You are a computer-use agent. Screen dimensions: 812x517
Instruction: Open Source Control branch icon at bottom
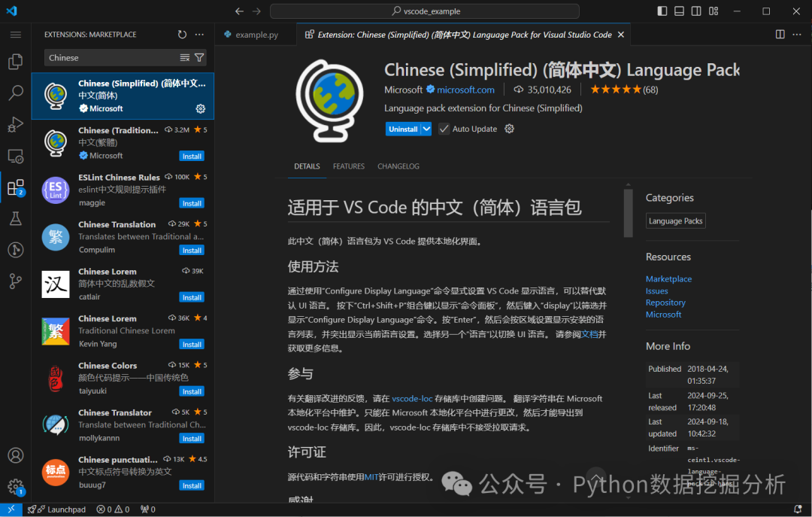pos(16,281)
